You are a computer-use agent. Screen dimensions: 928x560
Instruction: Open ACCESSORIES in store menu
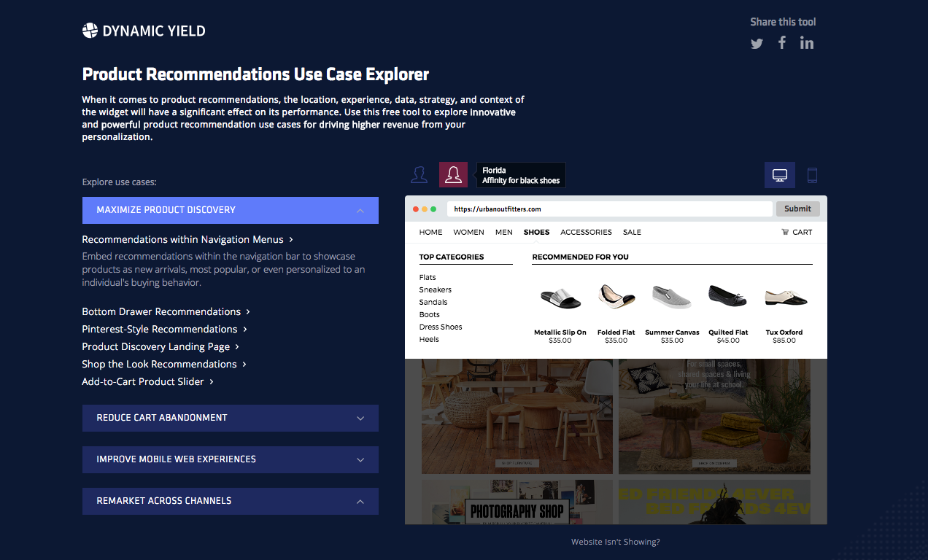[586, 232]
